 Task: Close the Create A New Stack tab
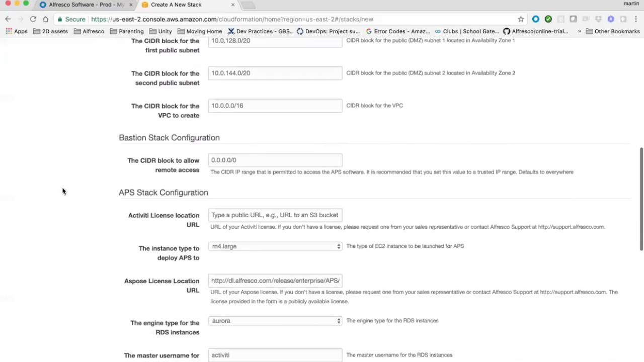coord(232,5)
